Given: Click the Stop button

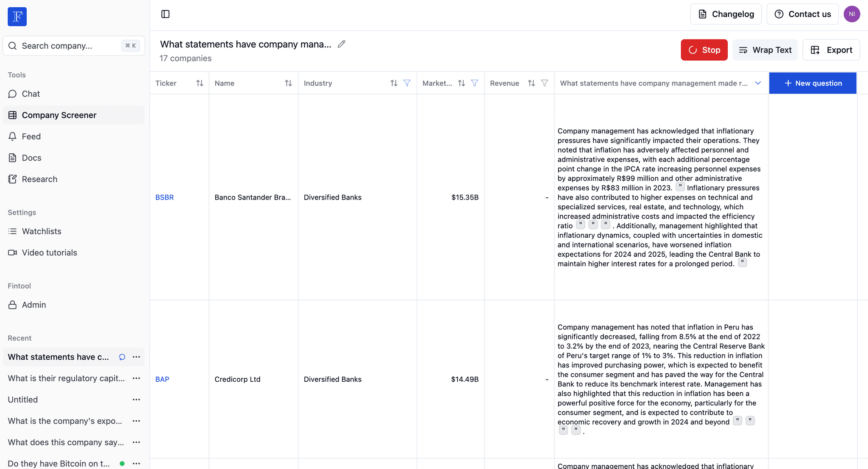Looking at the screenshot, I should tap(704, 50).
